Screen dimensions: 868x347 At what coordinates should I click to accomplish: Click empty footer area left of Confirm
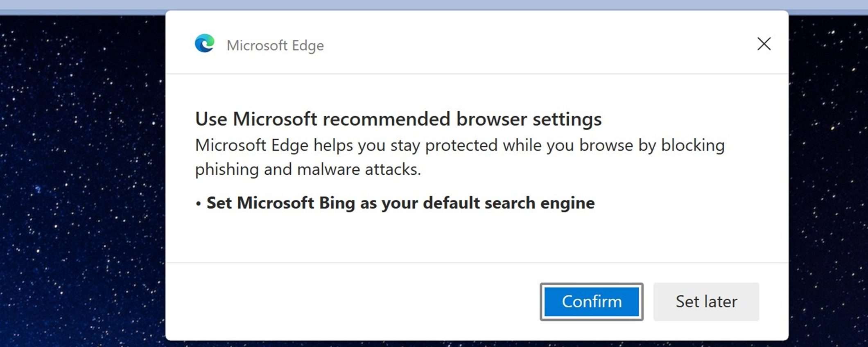pyautogui.click(x=348, y=302)
